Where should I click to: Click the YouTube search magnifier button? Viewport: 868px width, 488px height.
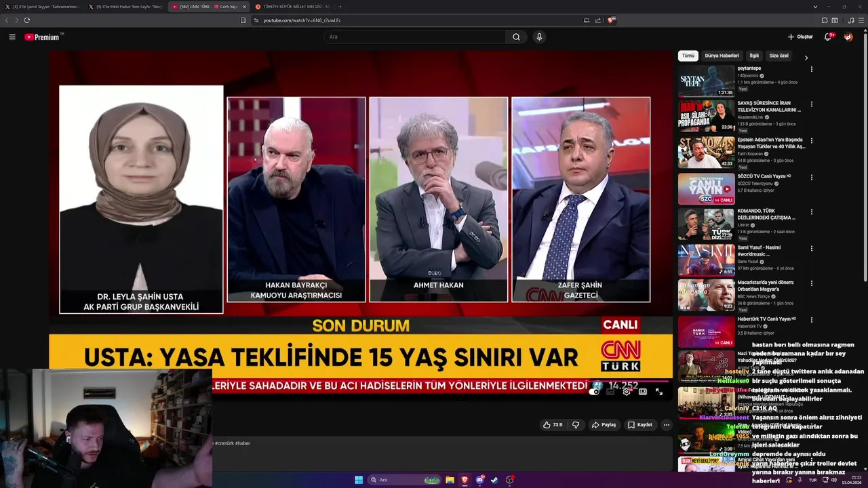click(516, 37)
